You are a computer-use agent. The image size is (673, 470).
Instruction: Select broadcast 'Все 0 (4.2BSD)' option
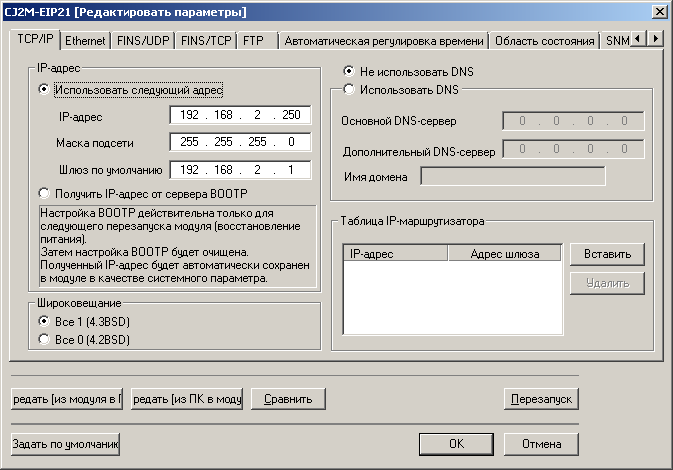click(43, 339)
